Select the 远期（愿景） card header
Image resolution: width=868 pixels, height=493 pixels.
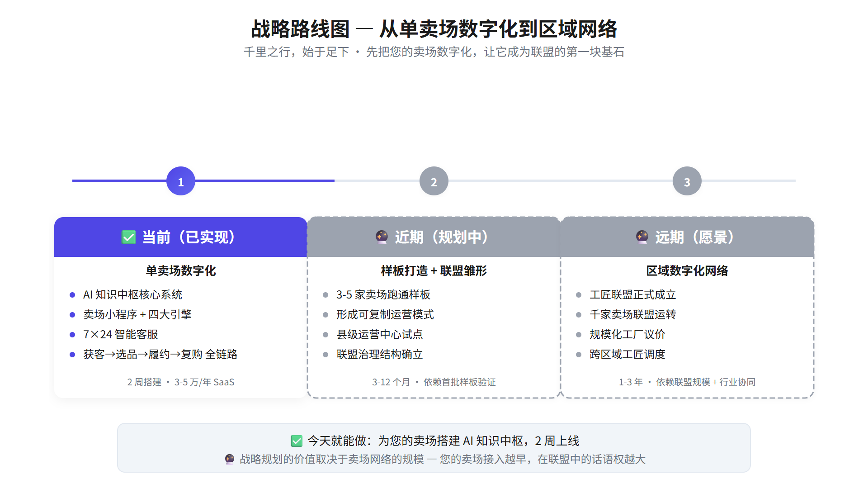687,237
